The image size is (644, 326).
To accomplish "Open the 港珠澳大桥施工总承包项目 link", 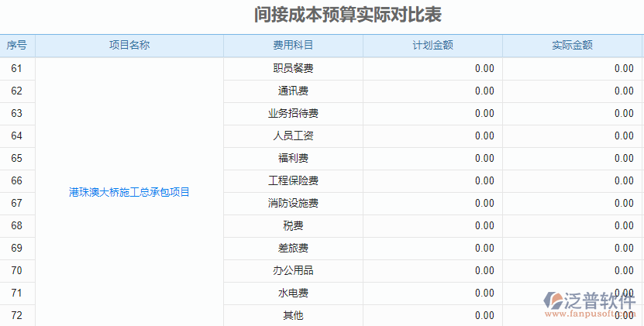I will 129,192.
